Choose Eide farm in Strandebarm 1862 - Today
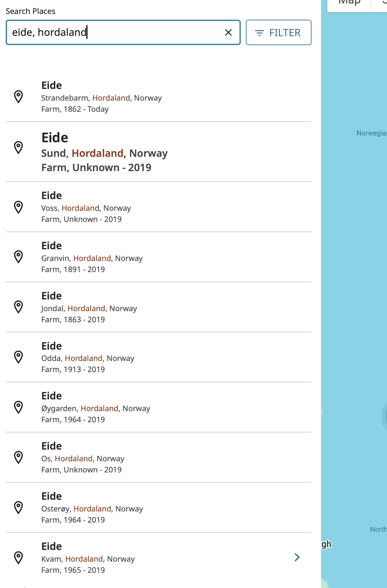387x588 pixels. point(159,97)
